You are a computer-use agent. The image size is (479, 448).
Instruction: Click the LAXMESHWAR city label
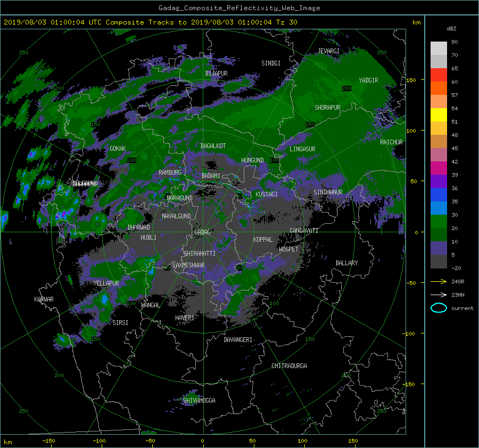(188, 265)
